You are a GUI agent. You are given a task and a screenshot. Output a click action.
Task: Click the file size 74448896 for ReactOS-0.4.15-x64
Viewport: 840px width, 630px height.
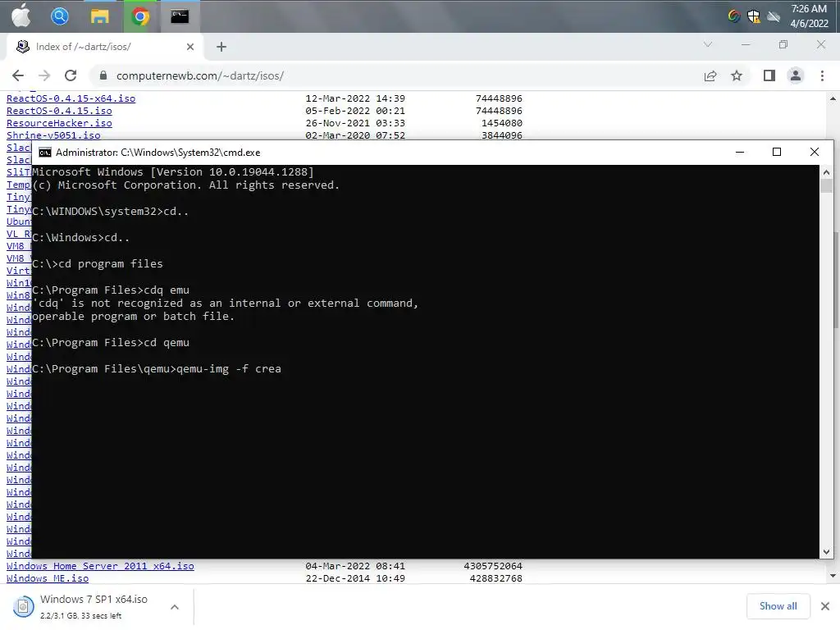click(499, 98)
